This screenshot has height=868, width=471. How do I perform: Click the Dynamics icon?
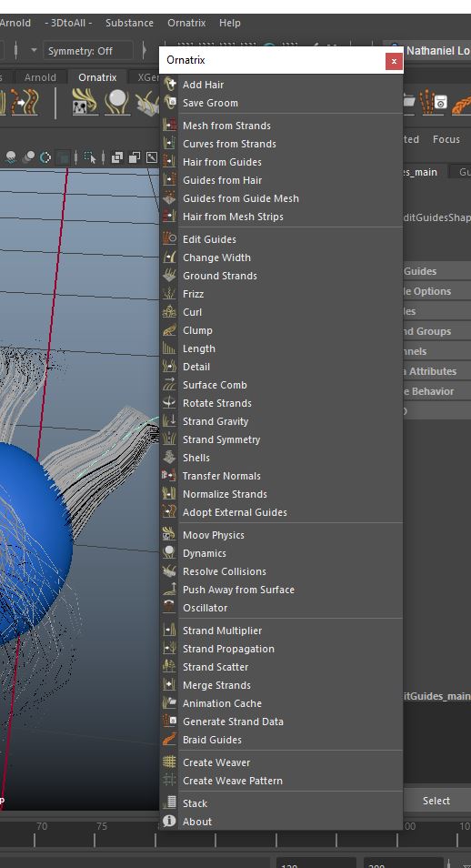(x=169, y=553)
